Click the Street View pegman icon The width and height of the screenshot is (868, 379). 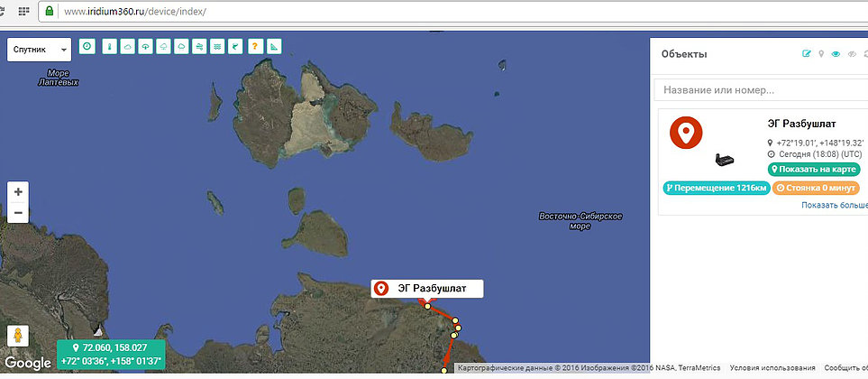tap(18, 337)
